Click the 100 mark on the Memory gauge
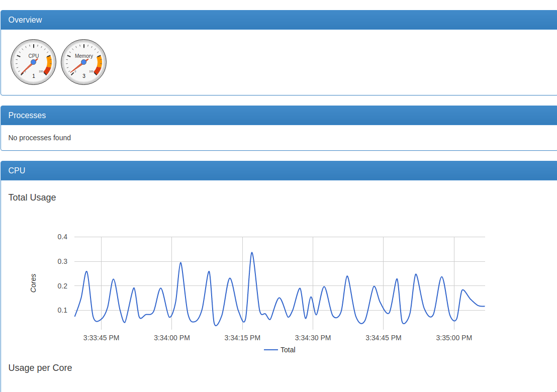This screenshot has height=392, width=557. (90, 71)
